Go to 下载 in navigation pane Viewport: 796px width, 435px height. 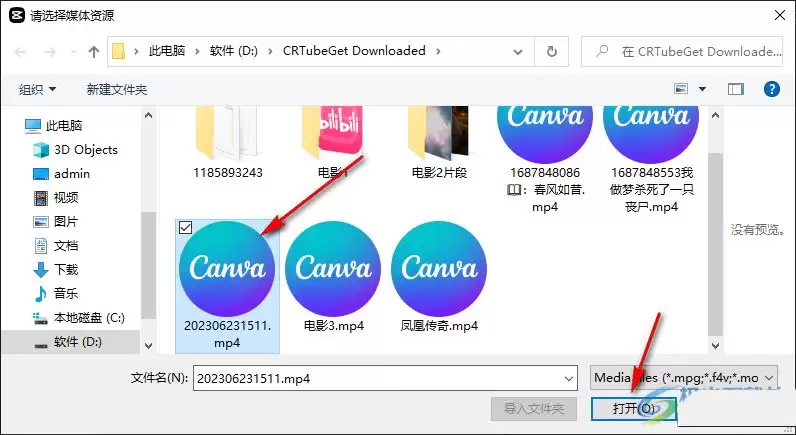coord(66,269)
